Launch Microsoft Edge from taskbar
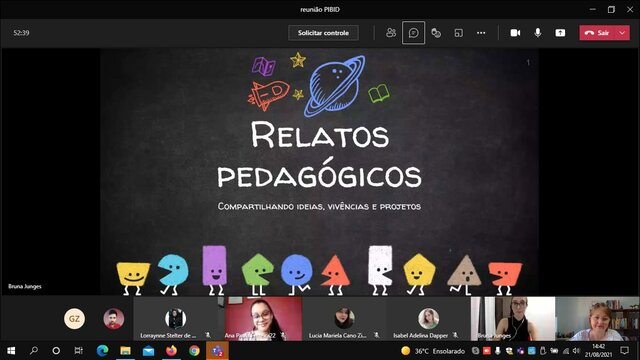The image size is (640, 360). point(102,351)
